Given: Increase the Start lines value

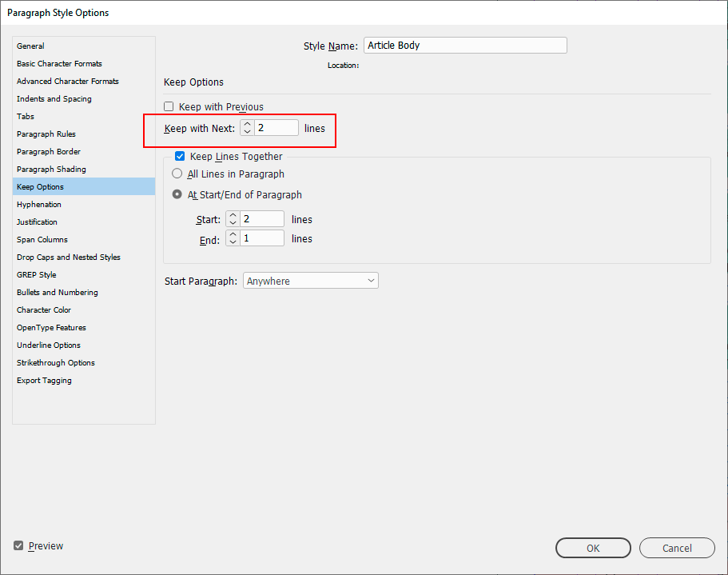Looking at the screenshot, I should [232, 214].
